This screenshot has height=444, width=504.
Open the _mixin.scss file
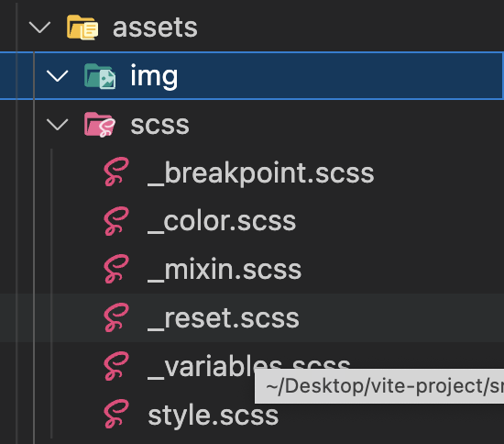(x=225, y=270)
